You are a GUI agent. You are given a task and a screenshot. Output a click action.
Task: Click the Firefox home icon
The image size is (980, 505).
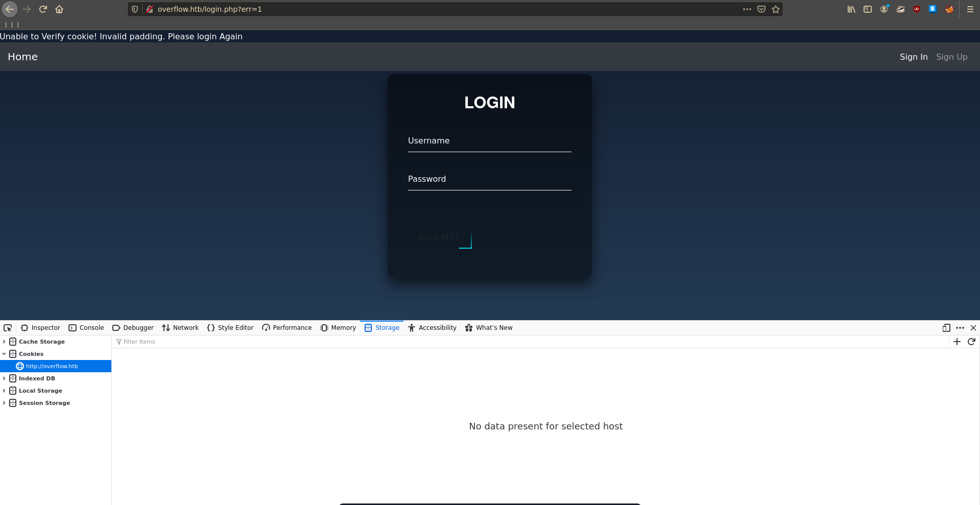click(x=59, y=9)
